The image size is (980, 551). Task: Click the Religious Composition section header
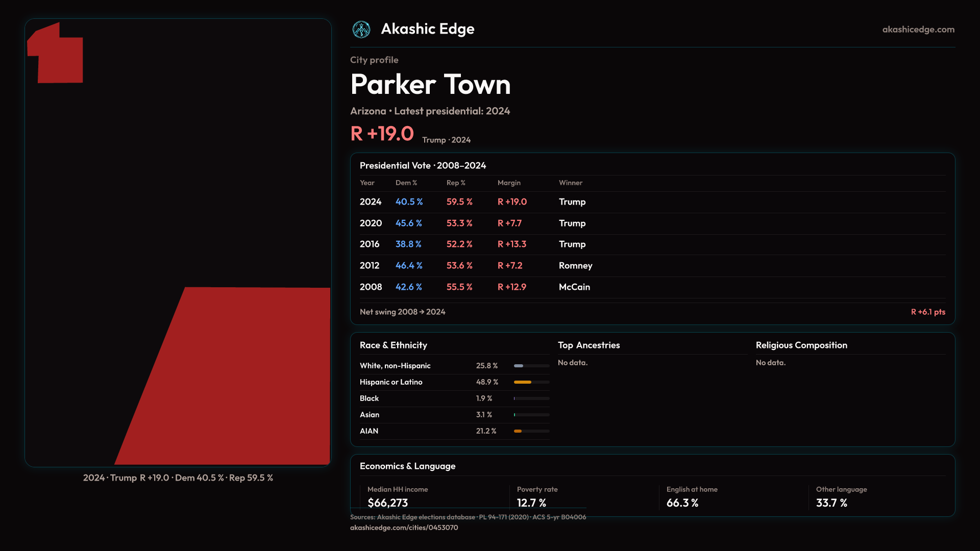click(801, 345)
